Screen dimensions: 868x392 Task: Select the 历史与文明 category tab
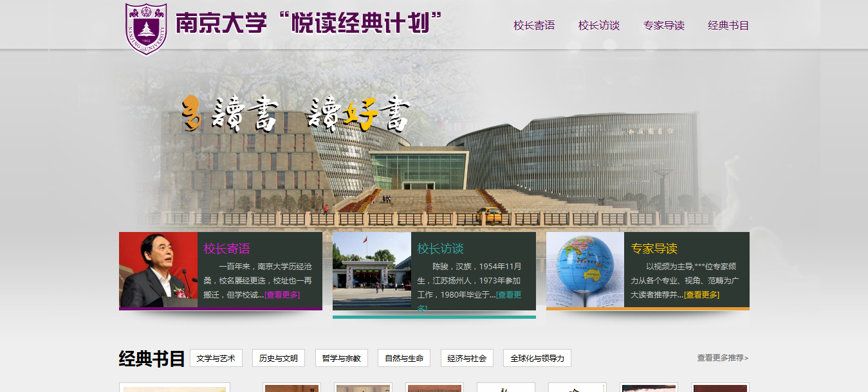pos(279,359)
